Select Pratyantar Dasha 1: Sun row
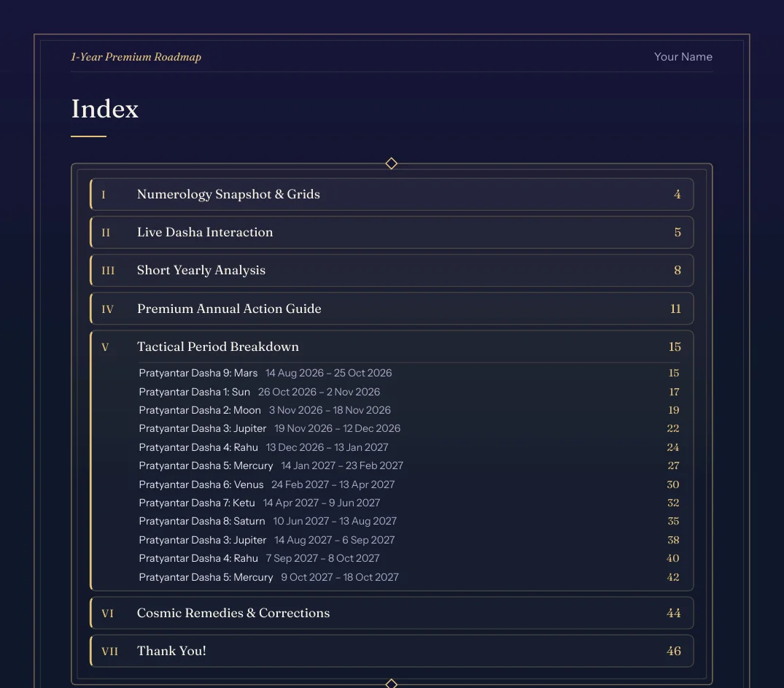784x688 pixels. point(409,392)
